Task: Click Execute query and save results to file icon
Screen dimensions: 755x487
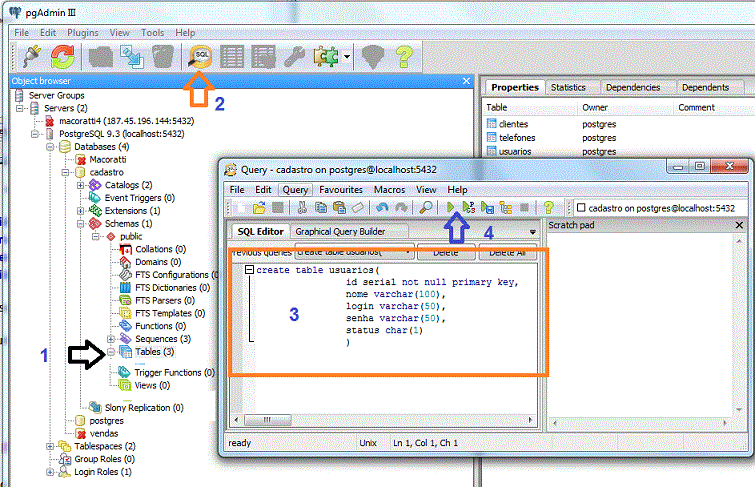Action: pyautogui.click(x=487, y=208)
